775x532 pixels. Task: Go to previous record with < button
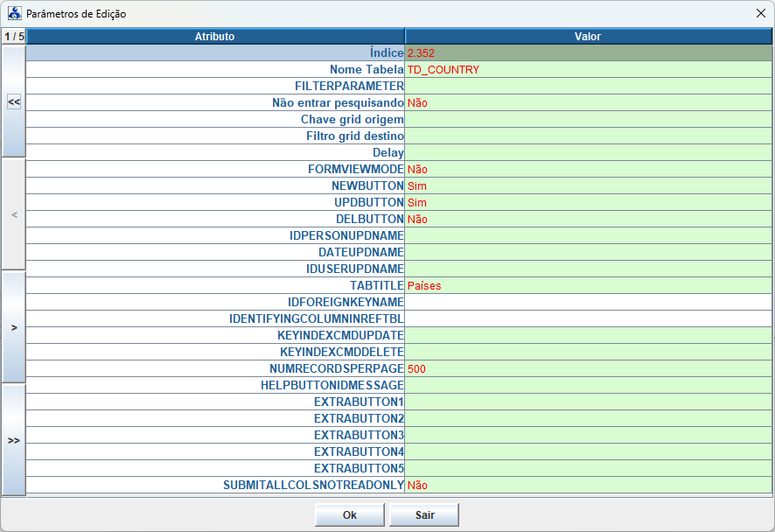(x=14, y=214)
